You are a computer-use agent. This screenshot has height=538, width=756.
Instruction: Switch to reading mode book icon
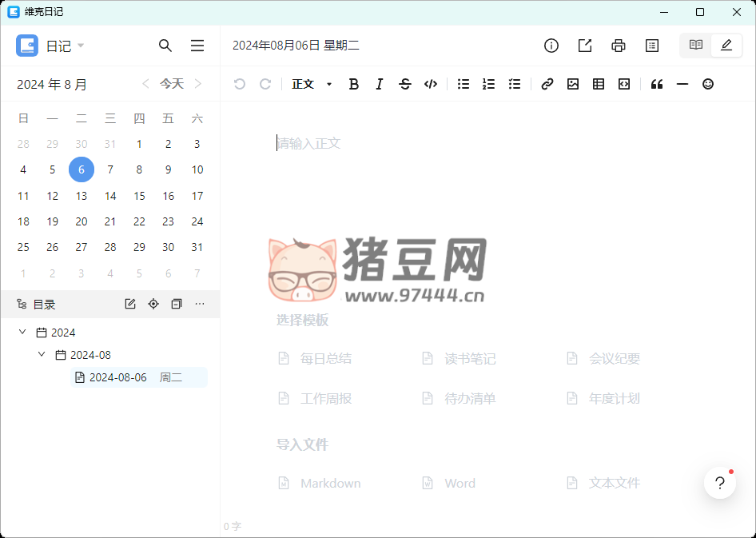tap(696, 46)
